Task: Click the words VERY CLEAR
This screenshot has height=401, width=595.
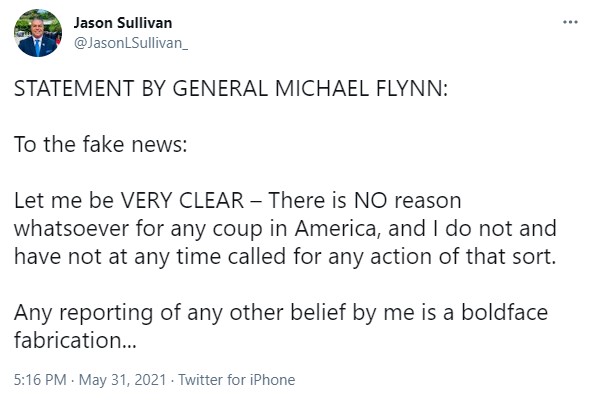Action: pyautogui.click(x=182, y=200)
